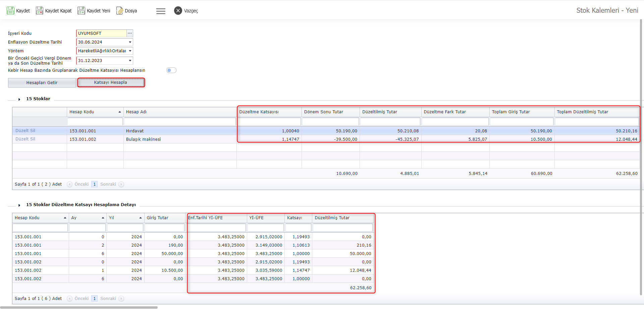This screenshot has height=309, width=644.
Task: Click Katsayı column header in detail grid
Action: click(x=299, y=218)
